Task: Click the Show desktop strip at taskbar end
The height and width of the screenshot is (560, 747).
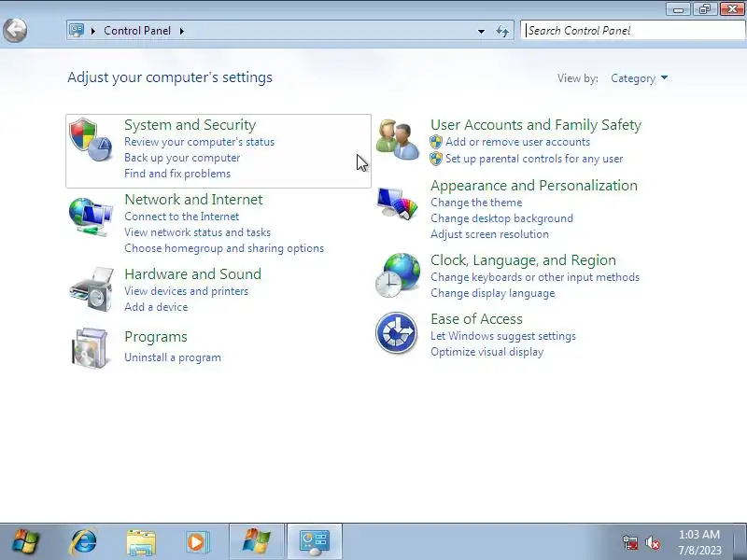Action: [740, 542]
